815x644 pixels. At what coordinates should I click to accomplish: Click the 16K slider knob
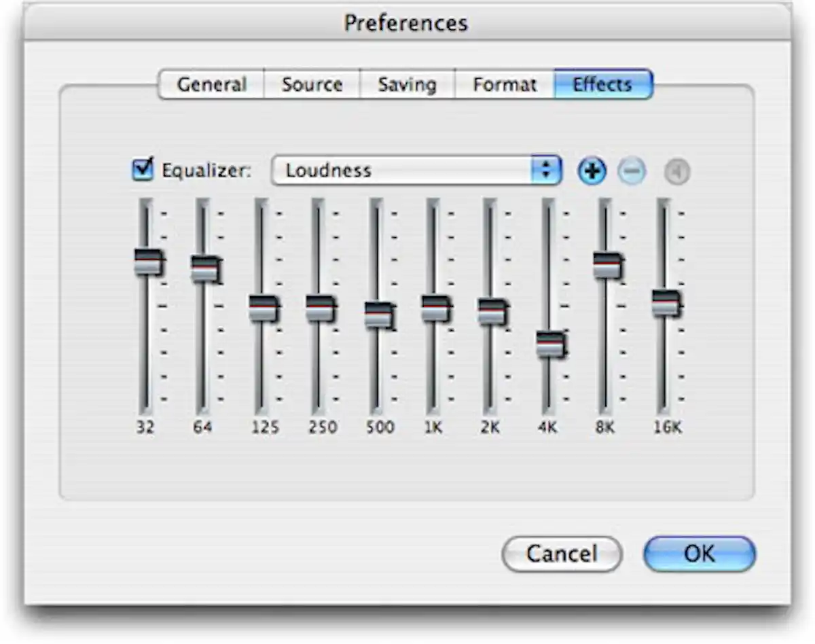coord(665,303)
